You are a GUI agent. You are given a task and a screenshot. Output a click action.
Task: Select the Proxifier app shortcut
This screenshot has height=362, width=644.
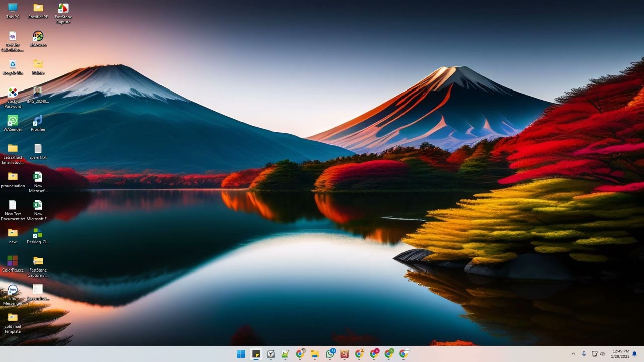[x=38, y=123]
